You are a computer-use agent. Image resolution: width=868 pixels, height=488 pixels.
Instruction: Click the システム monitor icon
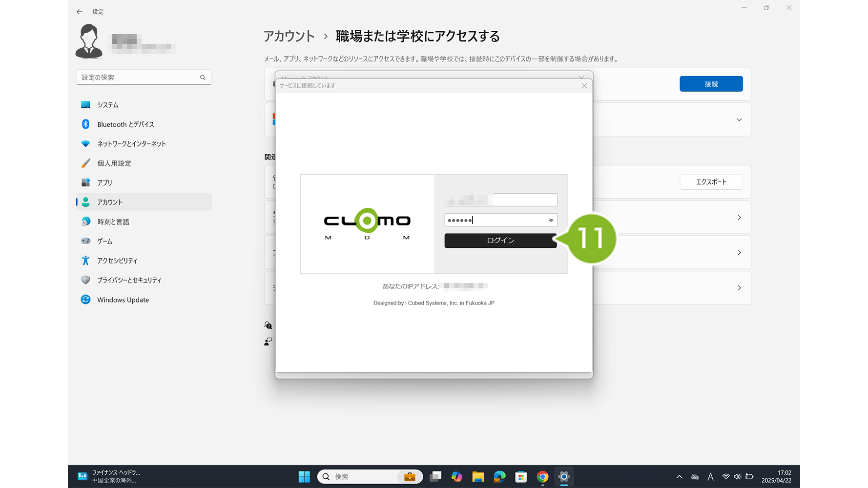click(x=85, y=104)
